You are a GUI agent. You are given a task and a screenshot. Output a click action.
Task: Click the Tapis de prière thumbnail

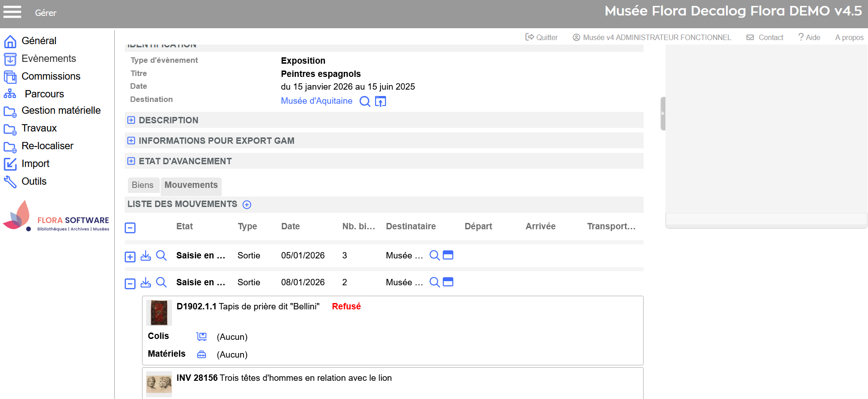point(159,313)
